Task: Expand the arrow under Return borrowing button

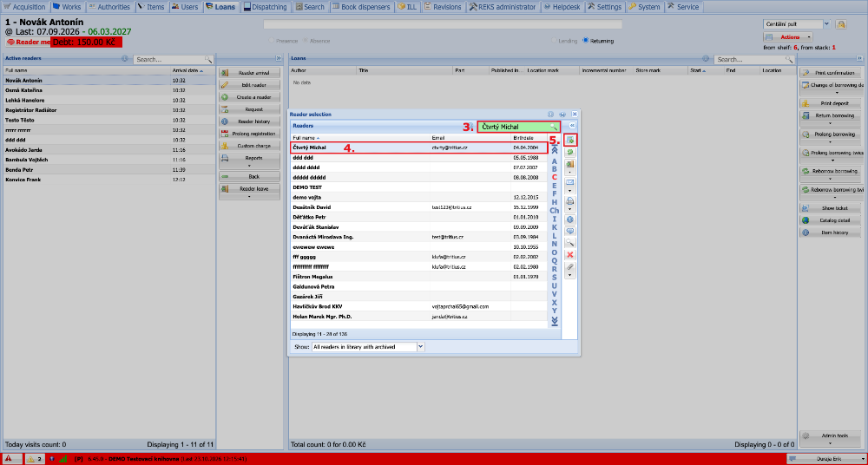Action: click(830, 123)
